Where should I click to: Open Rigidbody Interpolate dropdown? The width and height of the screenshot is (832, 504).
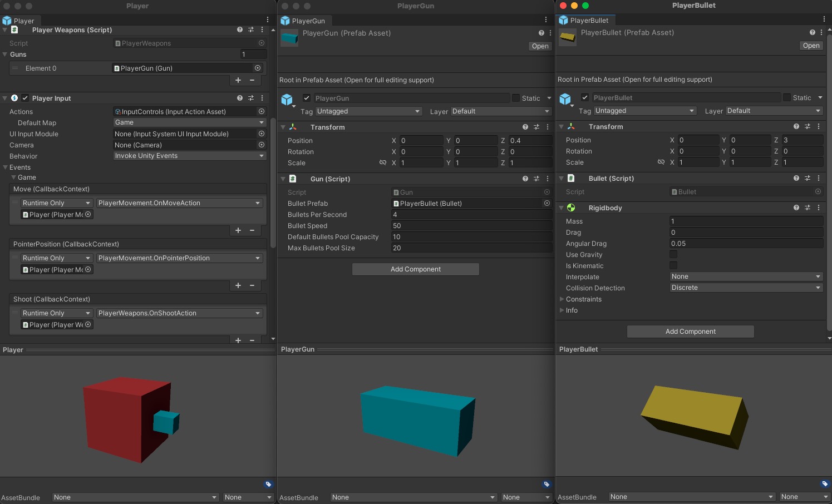746,276
